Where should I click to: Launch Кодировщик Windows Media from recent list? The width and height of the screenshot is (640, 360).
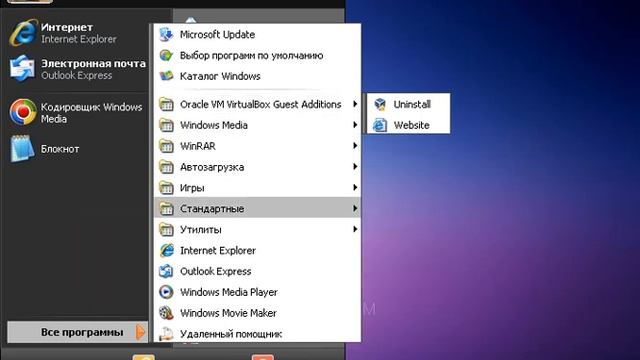click(77, 112)
